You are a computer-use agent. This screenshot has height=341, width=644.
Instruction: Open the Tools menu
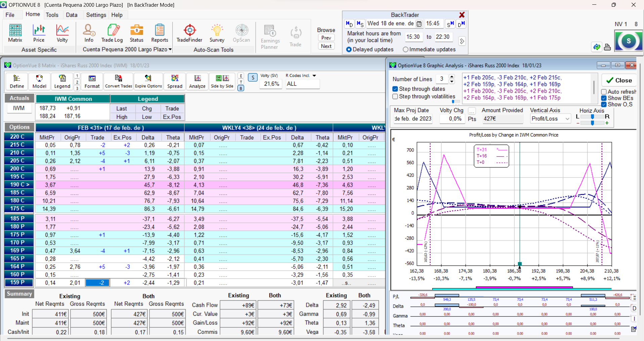pyautogui.click(x=52, y=15)
